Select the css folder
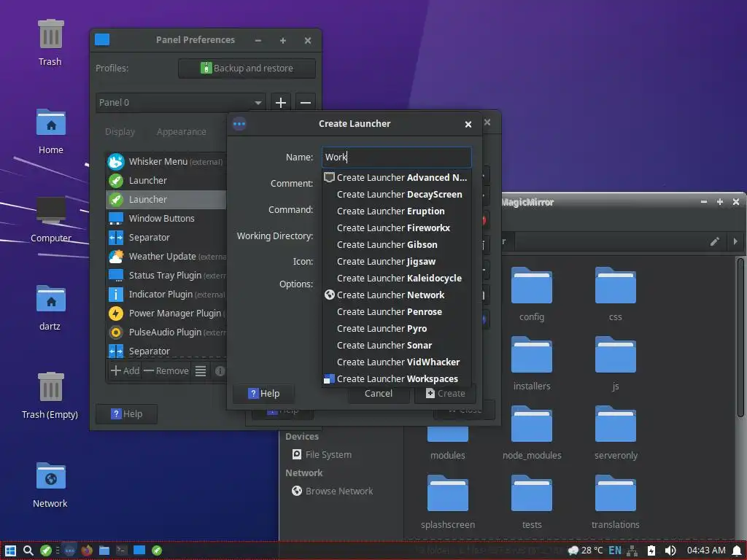Viewport: 747px width, 560px height. [616, 295]
